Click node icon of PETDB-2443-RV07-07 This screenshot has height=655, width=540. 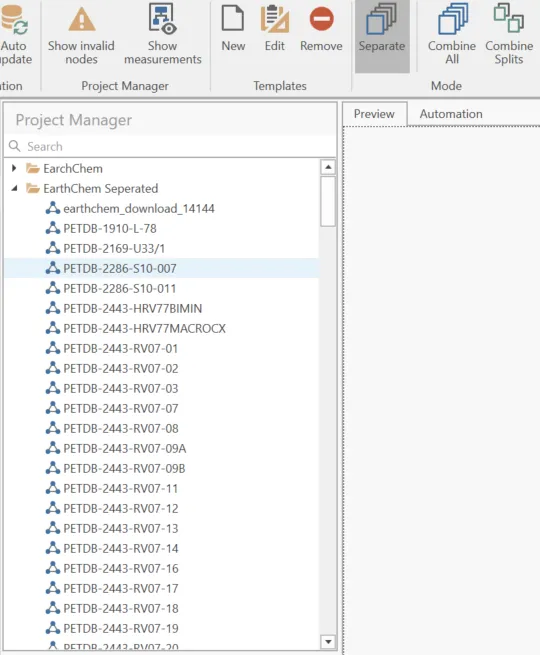tap(53, 408)
